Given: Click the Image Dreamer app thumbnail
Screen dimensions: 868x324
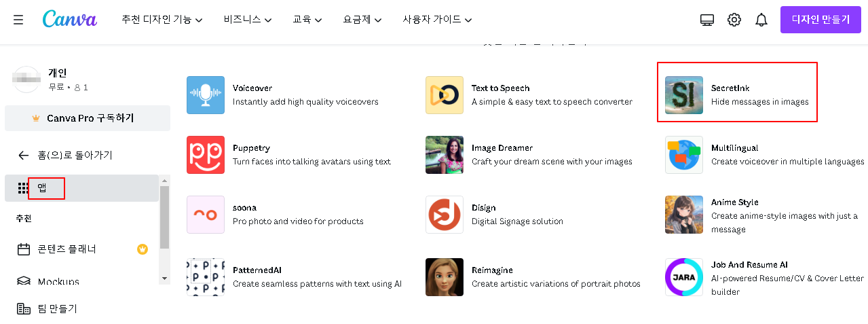Looking at the screenshot, I should pos(445,155).
